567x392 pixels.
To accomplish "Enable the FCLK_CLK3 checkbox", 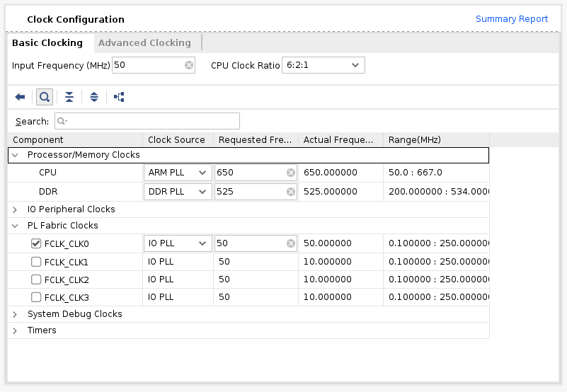I will [36, 297].
